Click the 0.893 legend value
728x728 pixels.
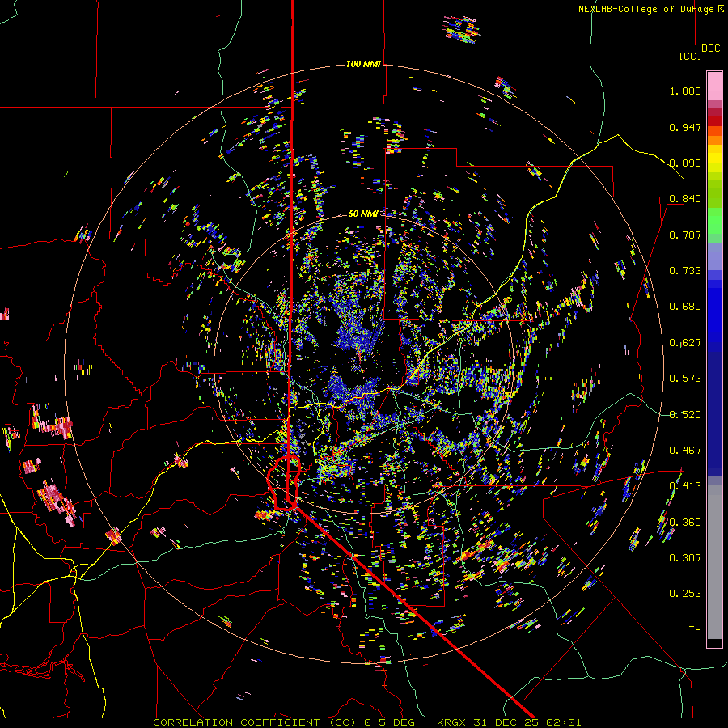point(685,163)
